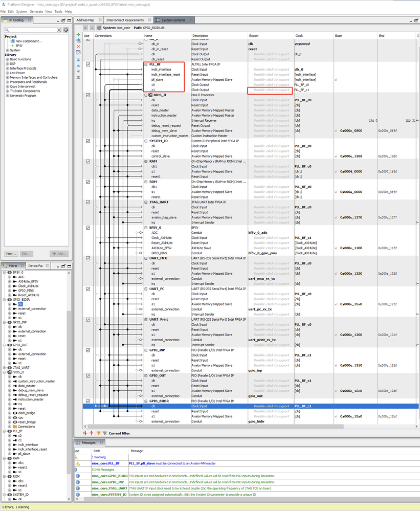The height and width of the screenshot is (511, 420).
Task: Click the green plus Add component icon
Action: 78,35
